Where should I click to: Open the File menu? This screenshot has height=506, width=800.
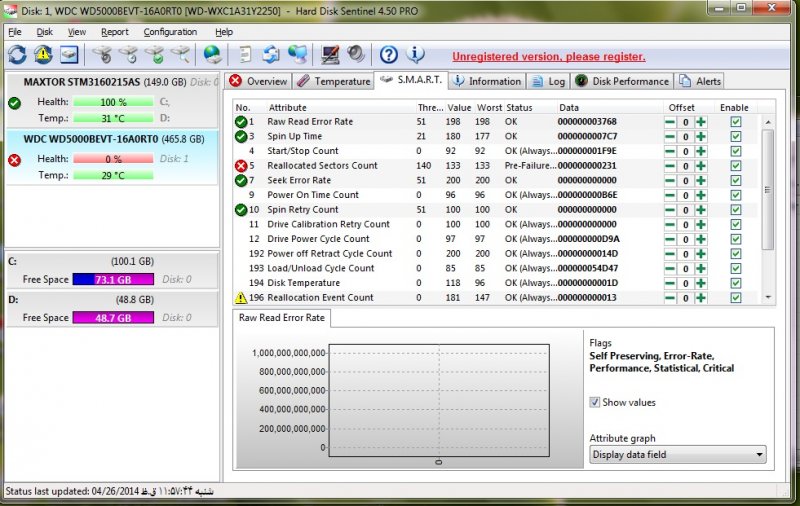tap(15, 32)
